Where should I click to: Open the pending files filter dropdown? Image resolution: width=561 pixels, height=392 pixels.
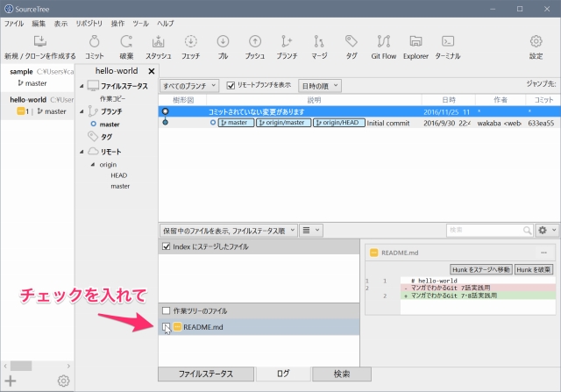point(228,230)
